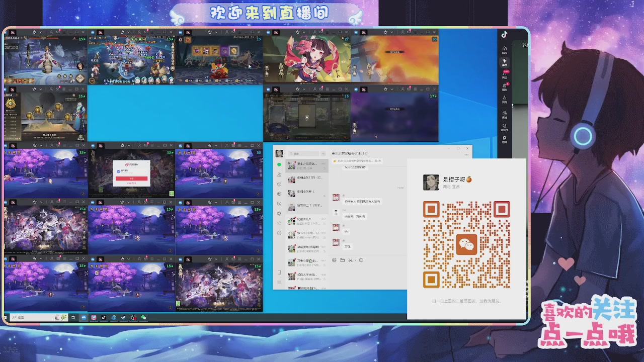Open the WeChat mini programs icon
Image resolution: width=644 pixels, height=362 pixels.
click(x=279, y=233)
